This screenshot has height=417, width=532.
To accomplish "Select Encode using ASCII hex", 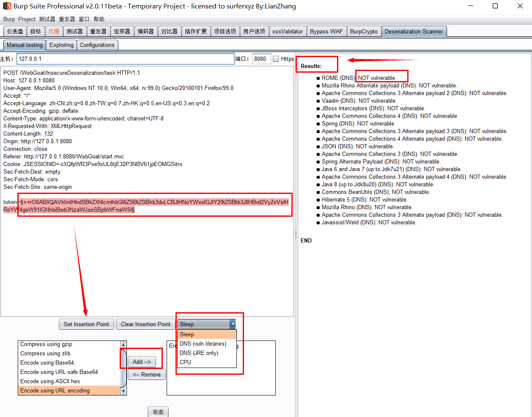I will pyautogui.click(x=69, y=381).
